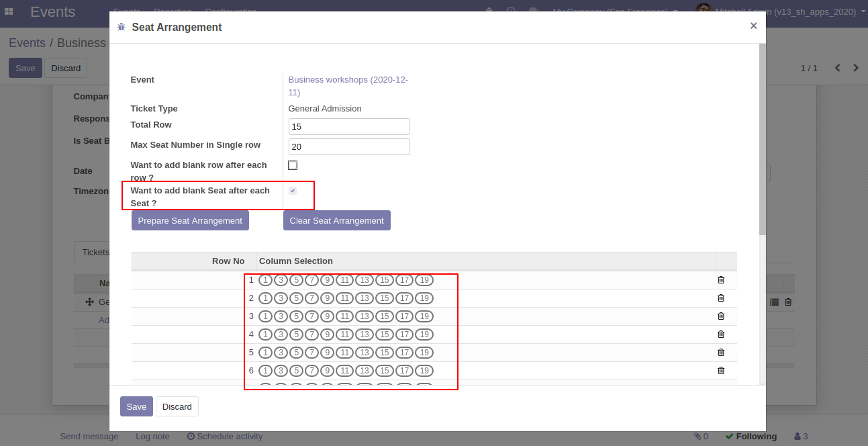This screenshot has width=868, height=446.
Task: Click the drag handle icon on ticket line
Action: (x=89, y=302)
